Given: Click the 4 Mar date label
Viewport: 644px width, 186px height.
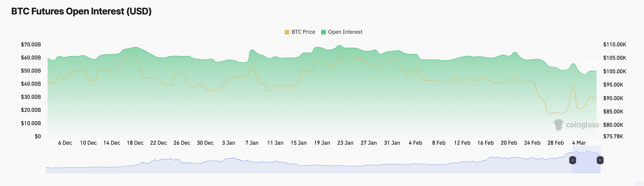Looking at the screenshot, I should point(579,143).
